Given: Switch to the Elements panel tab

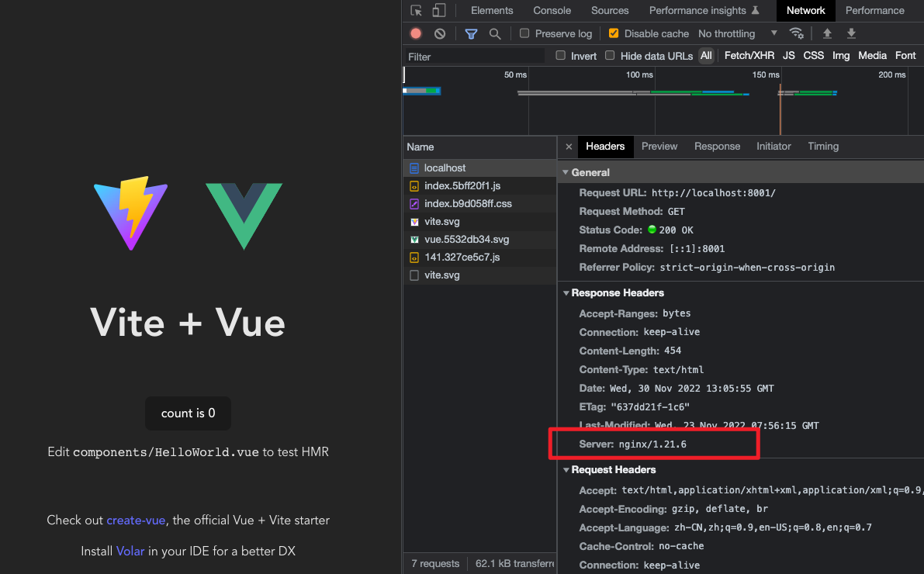Looking at the screenshot, I should click(492, 11).
